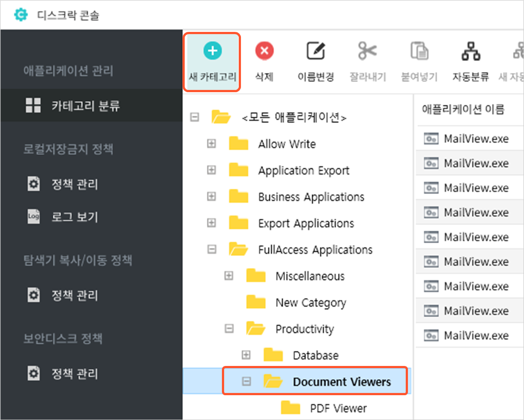This screenshot has width=524, height=420.
Task: Collapse the <모든 애플리케이션> root node
Action: (194, 117)
